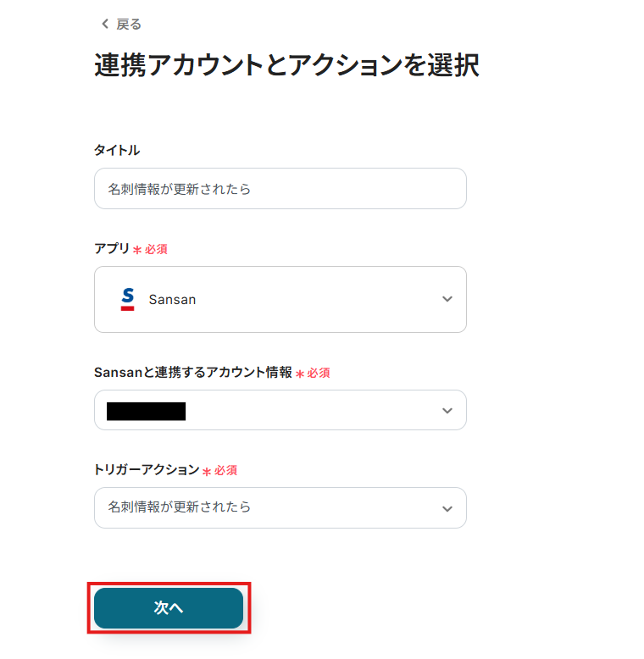
Task: Click the タイトル field label
Action: (x=117, y=150)
